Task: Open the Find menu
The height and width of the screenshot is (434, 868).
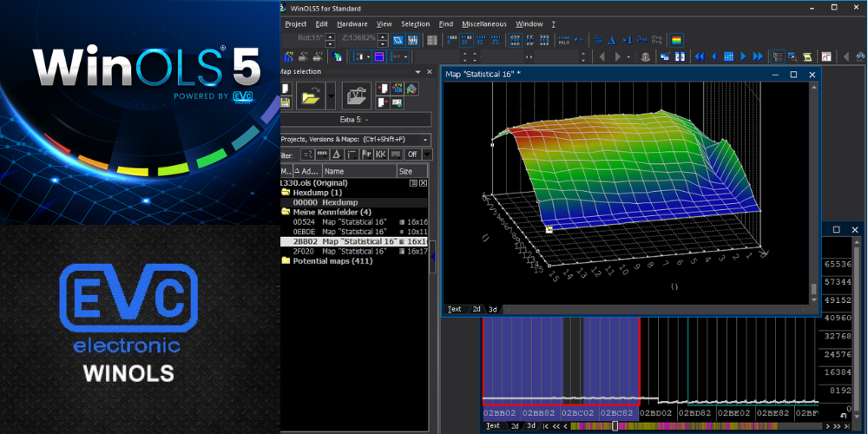Action: [445, 23]
